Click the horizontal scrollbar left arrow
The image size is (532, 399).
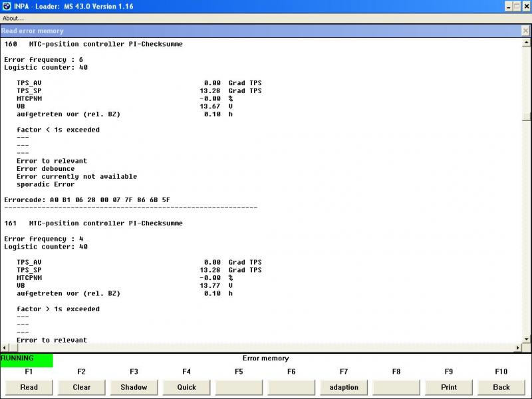tap(5, 348)
